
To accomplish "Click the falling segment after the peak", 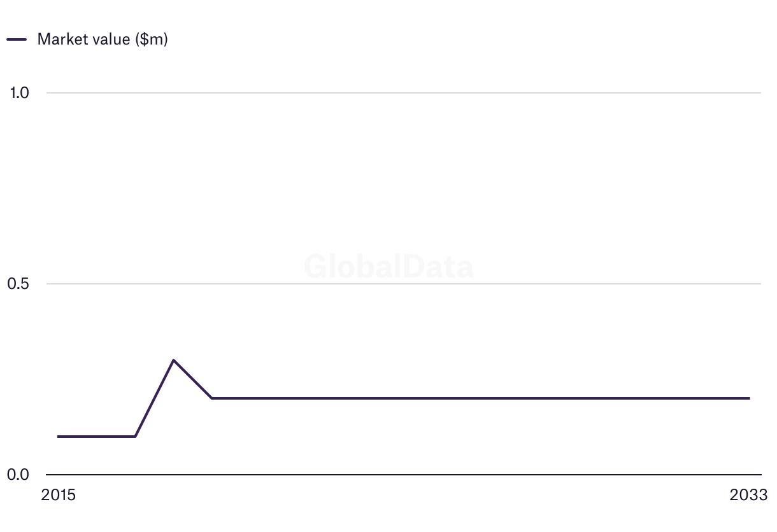I will click(192, 379).
